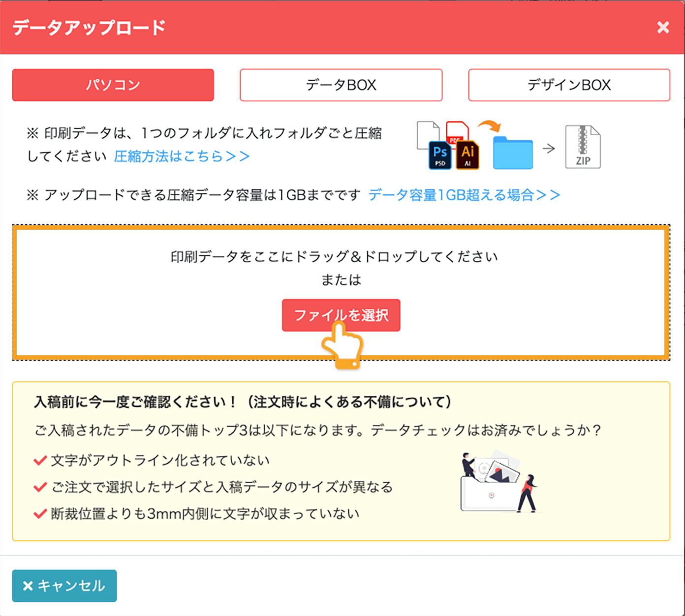The width and height of the screenshot is (685, 616).
Task: Click the checkmark beside 3mm内側 warning
Action: coord(39,514)
